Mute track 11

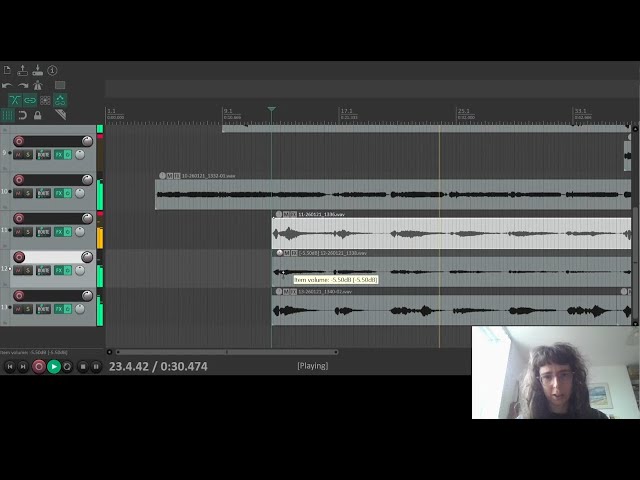18,232
